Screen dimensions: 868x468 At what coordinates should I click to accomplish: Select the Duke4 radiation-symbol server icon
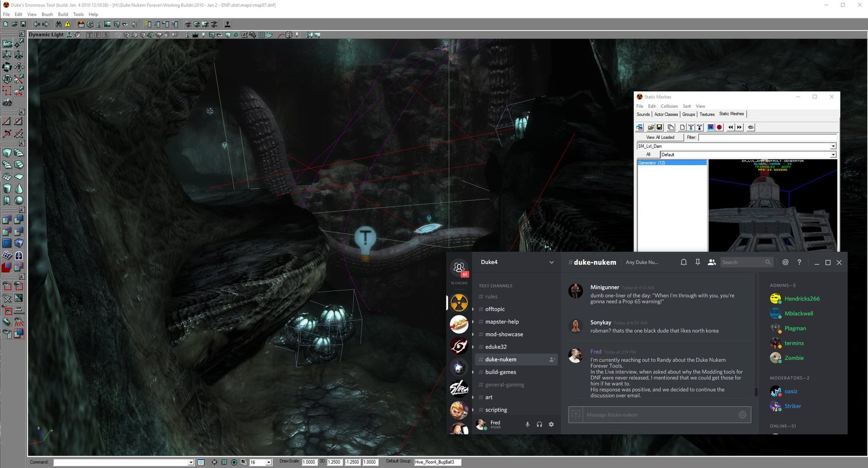(x=459, y=302)
